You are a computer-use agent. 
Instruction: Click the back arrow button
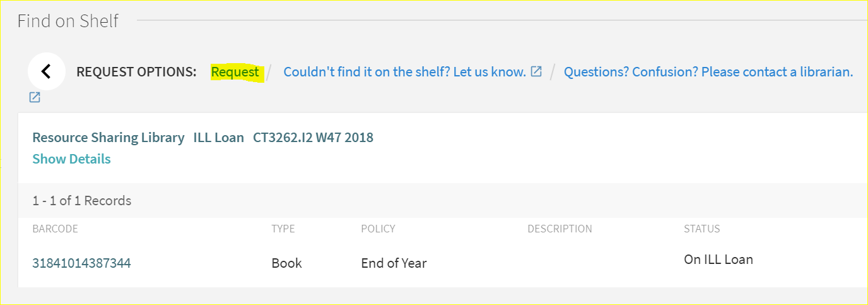point(46,71)
